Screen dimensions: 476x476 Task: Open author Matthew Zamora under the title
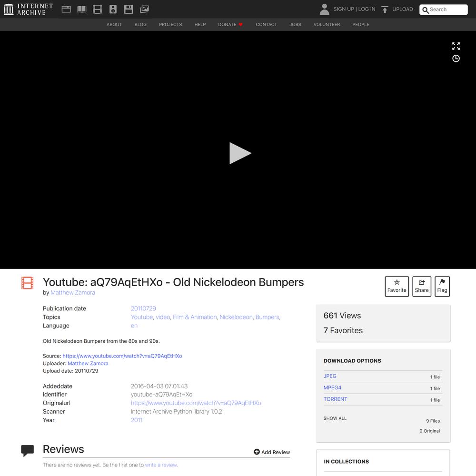point(72,292)
